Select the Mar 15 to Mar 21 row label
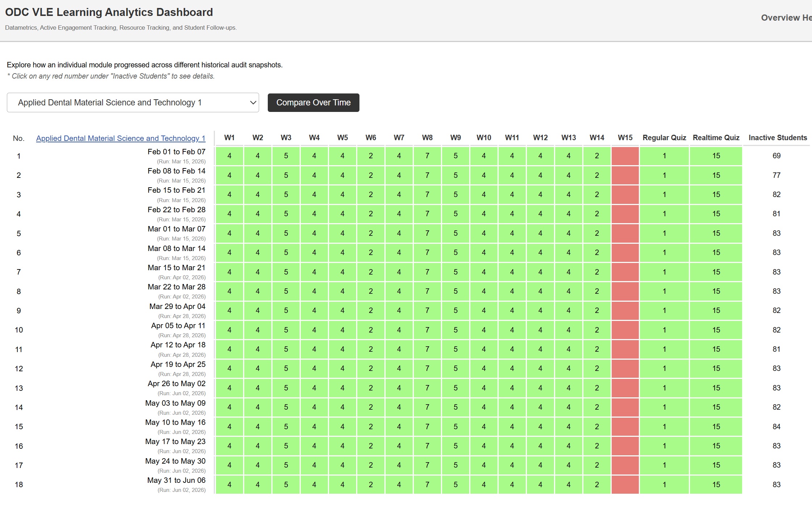Screen dimensions: 812x510 (176, 268)
